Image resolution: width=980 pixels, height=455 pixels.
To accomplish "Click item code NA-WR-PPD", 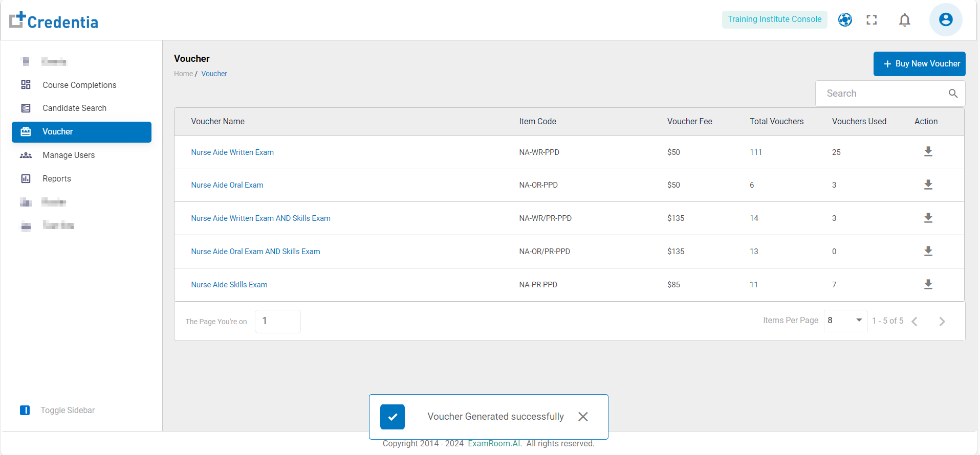I will pos(539,152).
